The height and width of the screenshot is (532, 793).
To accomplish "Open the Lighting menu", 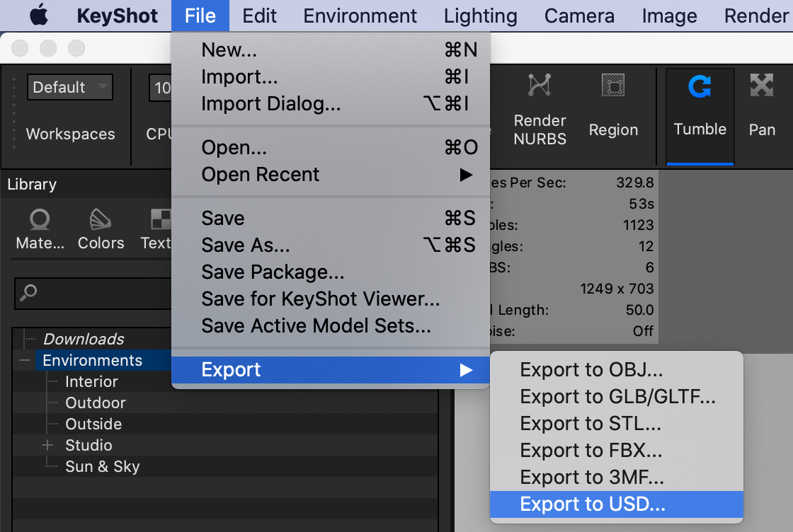I will tap(480, 16).
